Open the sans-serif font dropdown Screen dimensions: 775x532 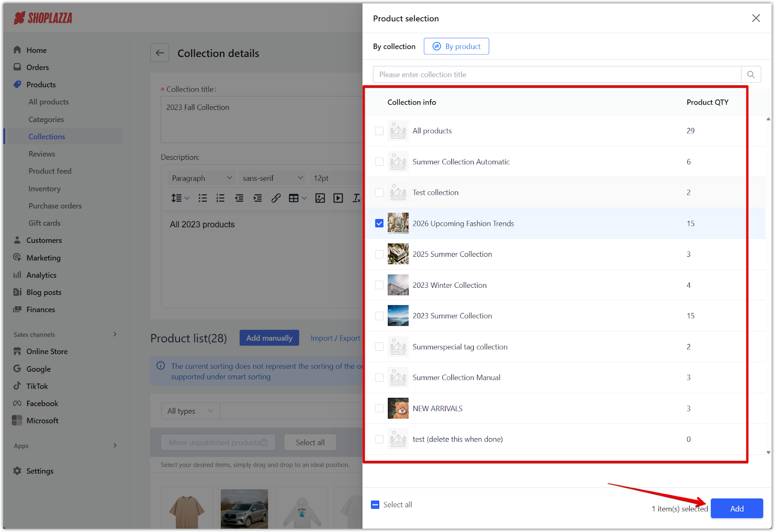[x=272, y=178]
